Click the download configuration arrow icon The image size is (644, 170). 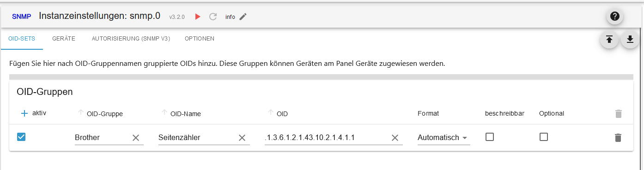(x=630, y=40)
